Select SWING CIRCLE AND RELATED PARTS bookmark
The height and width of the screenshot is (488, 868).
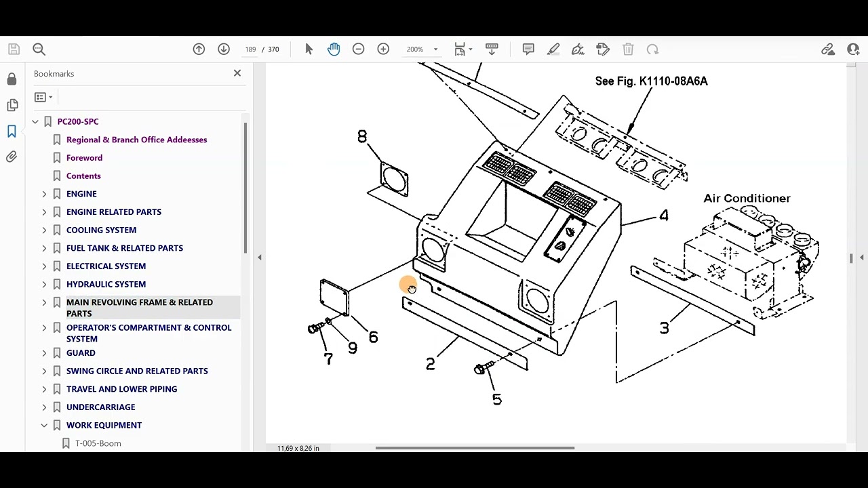pyautogui.click(x=137, y=371)
